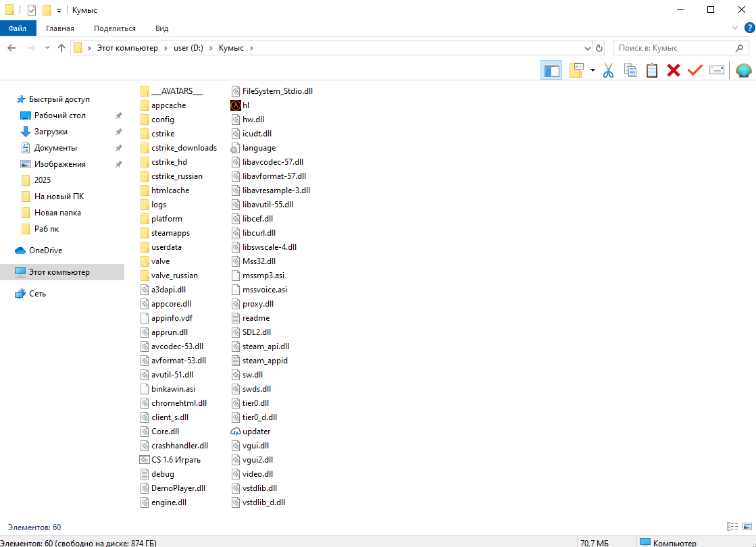Viewport: 756px width, 547px height.
Task: Switch to large icons view in status bar
Action: pos(747,527)
